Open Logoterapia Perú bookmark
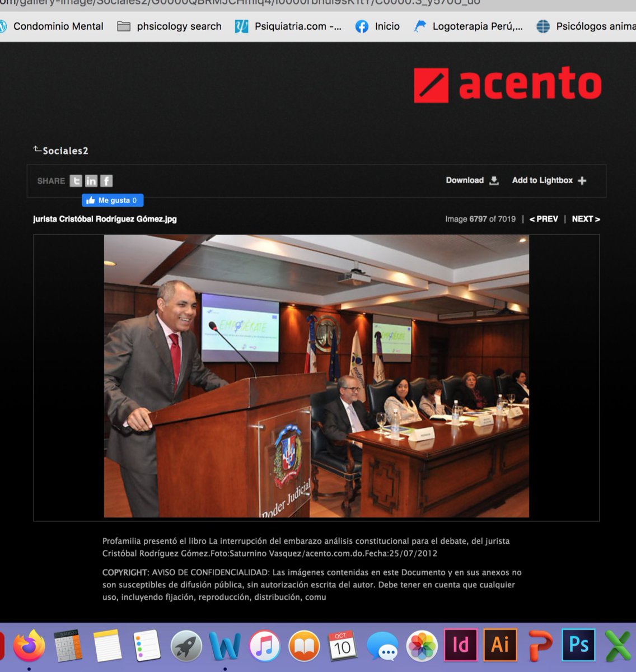 (468, 26)
